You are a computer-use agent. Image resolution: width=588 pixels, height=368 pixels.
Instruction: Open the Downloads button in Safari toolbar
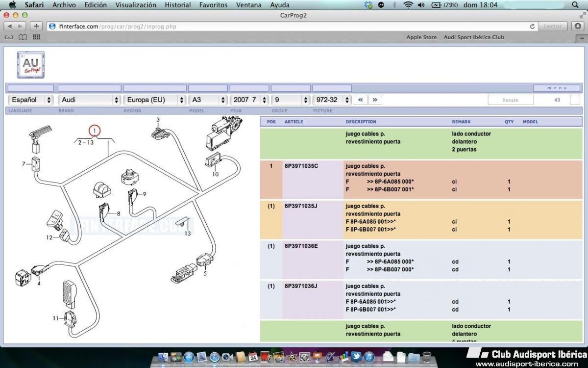[578, 26]
